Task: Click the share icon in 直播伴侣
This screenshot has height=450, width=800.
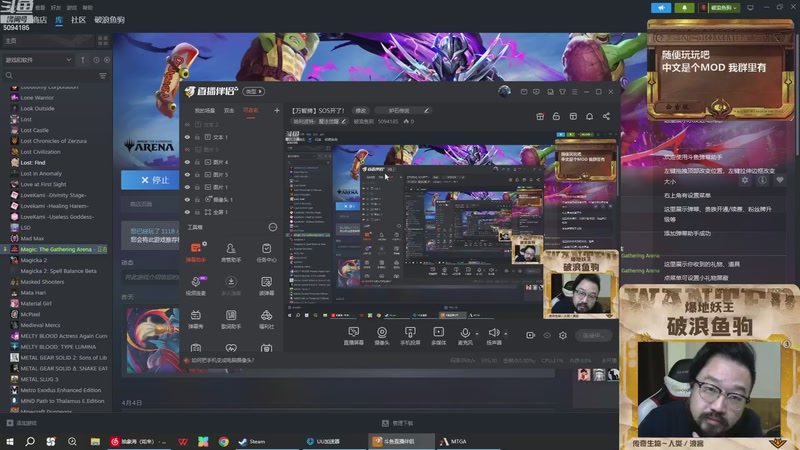Action: [x=606, y=116]
